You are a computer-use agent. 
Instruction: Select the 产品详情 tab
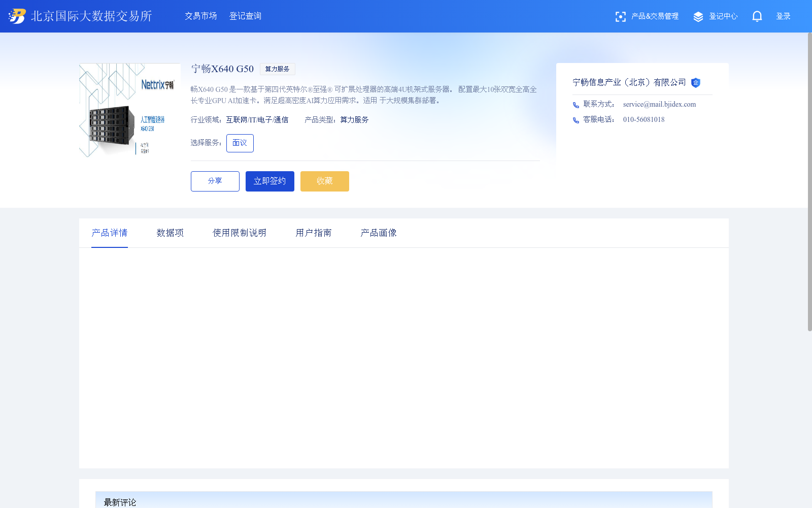click(x=110, y=233)
